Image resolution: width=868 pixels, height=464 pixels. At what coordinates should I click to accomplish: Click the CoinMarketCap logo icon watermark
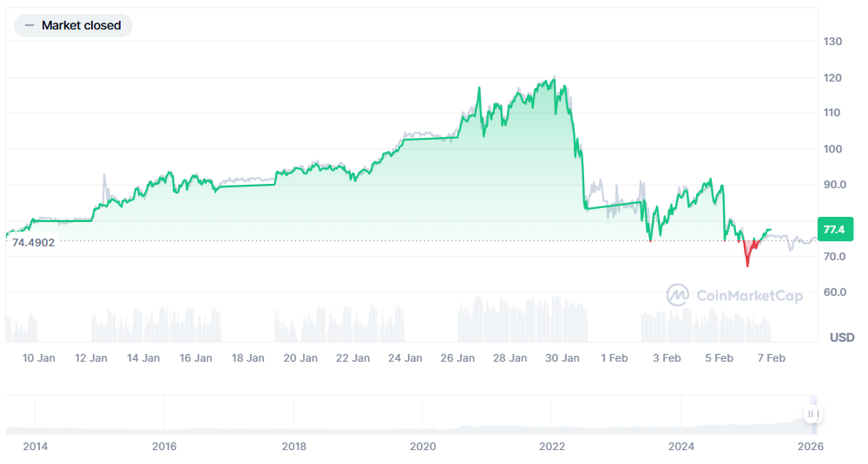point(678,296)
